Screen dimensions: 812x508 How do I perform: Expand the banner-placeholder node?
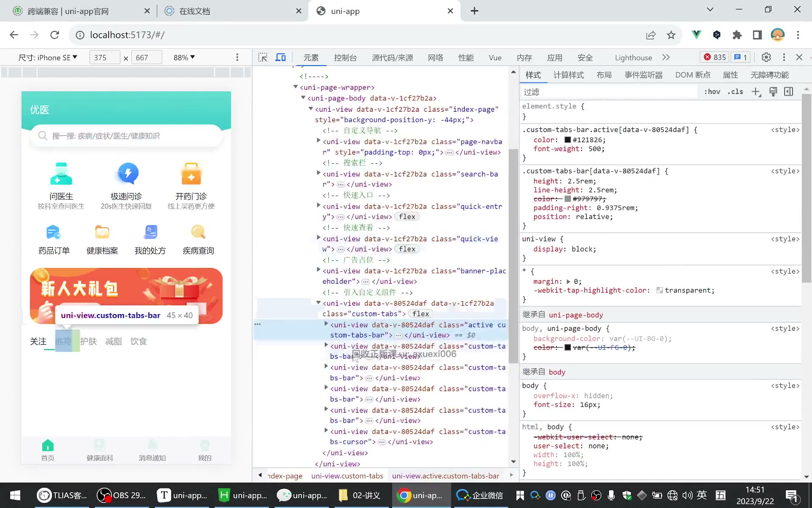pyautogui.click(x=319, y=270)
